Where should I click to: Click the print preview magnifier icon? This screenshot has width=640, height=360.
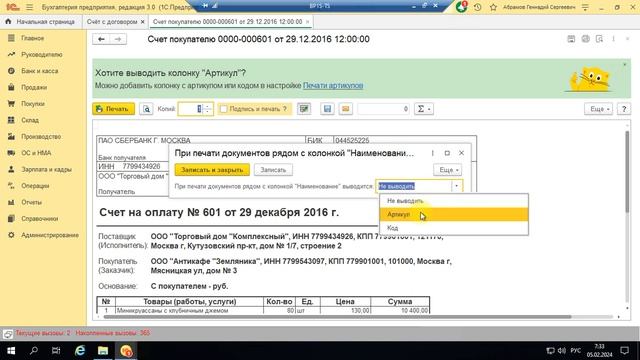146,109
